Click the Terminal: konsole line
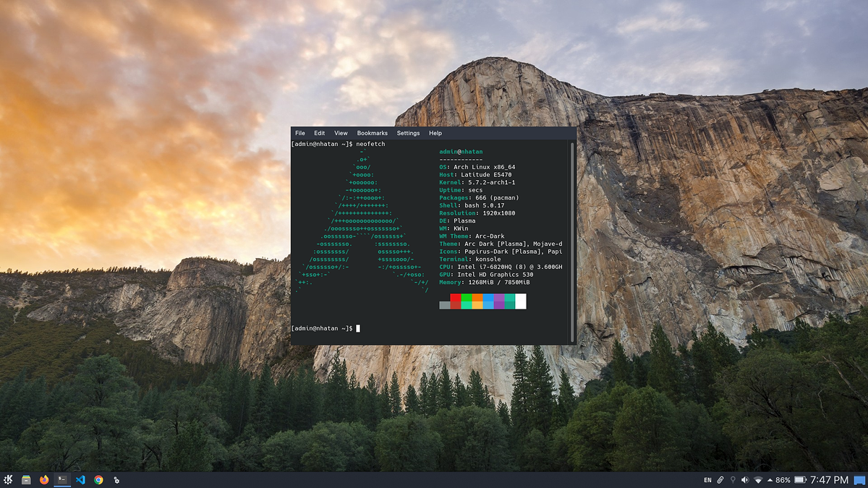This screenshot has width=868, height=488. point(470,260)
